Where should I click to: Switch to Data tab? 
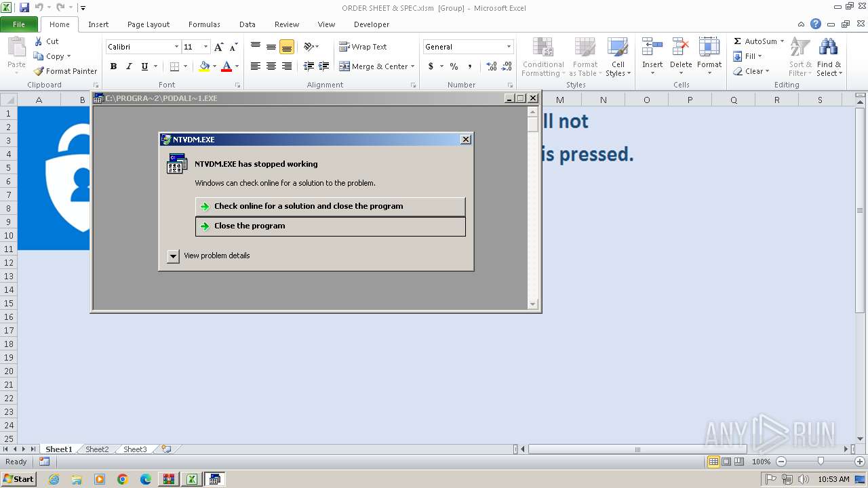point(248,24)
